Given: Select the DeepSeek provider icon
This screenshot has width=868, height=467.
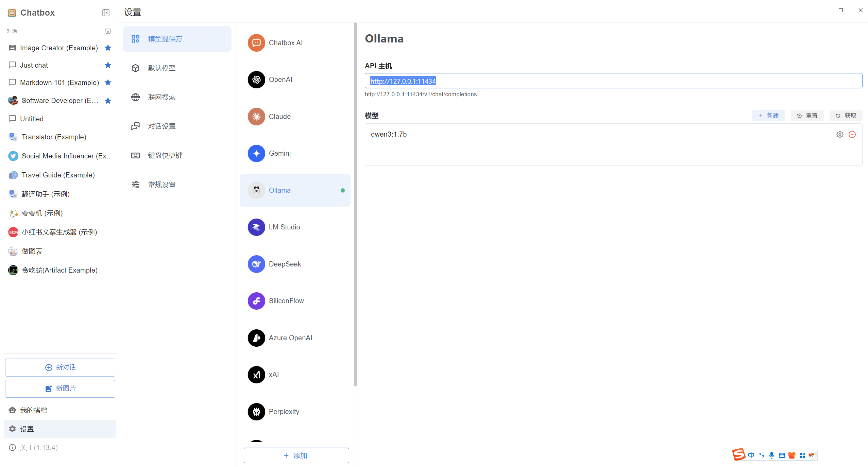Looking at the screenshot, I should 256,264.
